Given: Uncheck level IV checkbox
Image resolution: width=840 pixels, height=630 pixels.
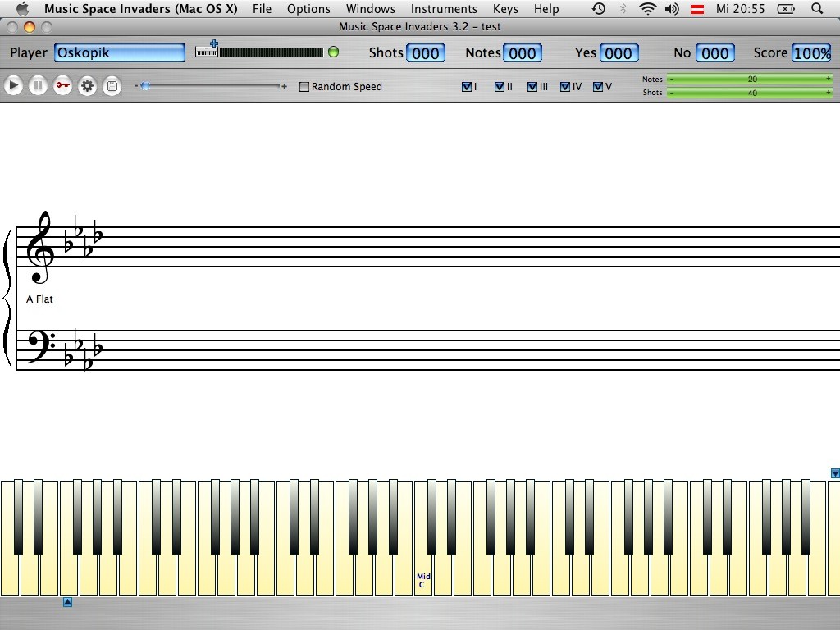Looking at the screenshot, I should (565, 87).
